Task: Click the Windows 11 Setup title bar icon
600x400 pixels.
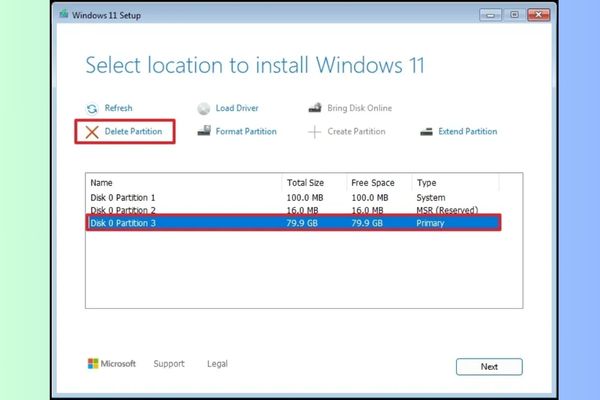Action: (x=64, y=14)
